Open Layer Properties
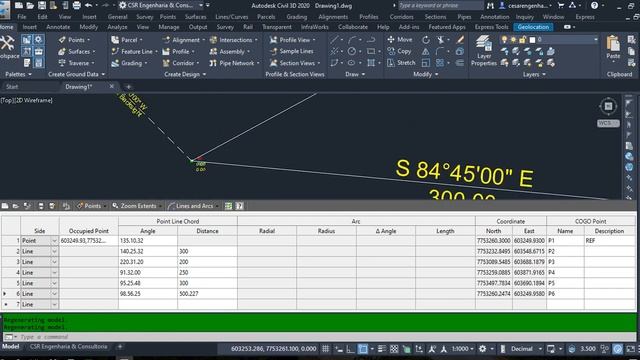This screenshot has width=640, height=360. tap(484, 51)
